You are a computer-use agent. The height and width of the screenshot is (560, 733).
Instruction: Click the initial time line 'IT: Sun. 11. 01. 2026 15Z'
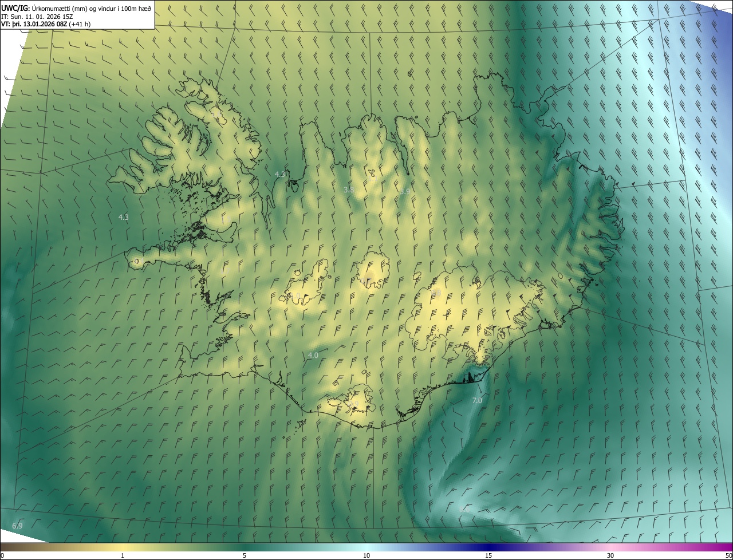click(x=37, y=16)
